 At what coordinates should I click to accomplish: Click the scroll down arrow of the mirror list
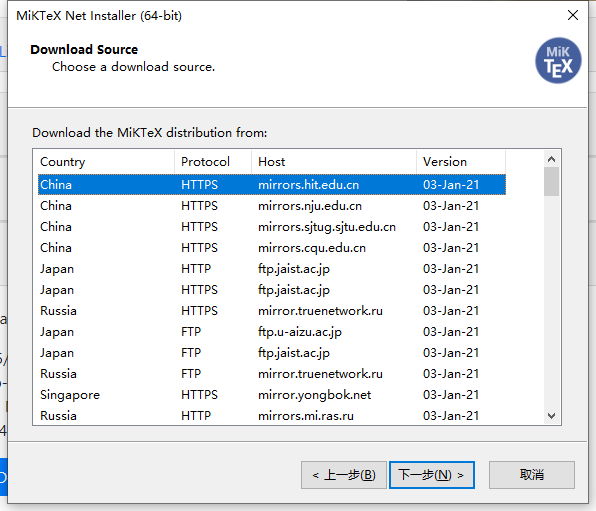point(552,416)
